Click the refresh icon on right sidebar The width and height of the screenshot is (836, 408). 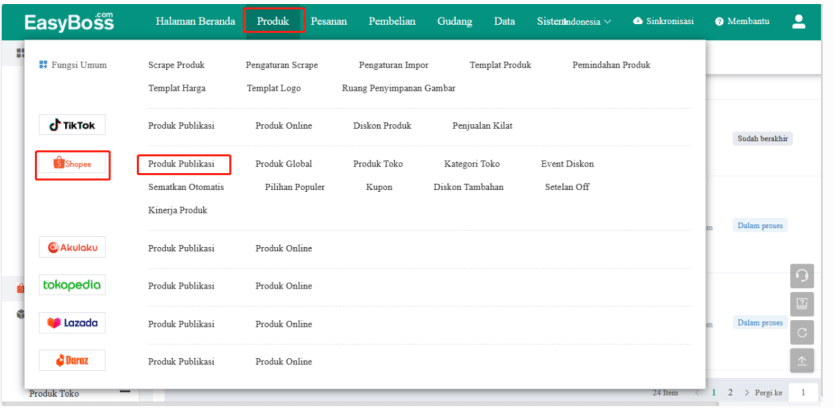click(x=801, y=332)
